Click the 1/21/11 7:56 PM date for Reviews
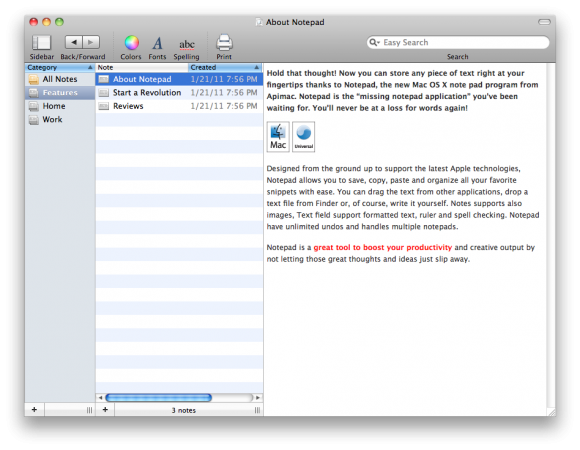 point(224,106)
